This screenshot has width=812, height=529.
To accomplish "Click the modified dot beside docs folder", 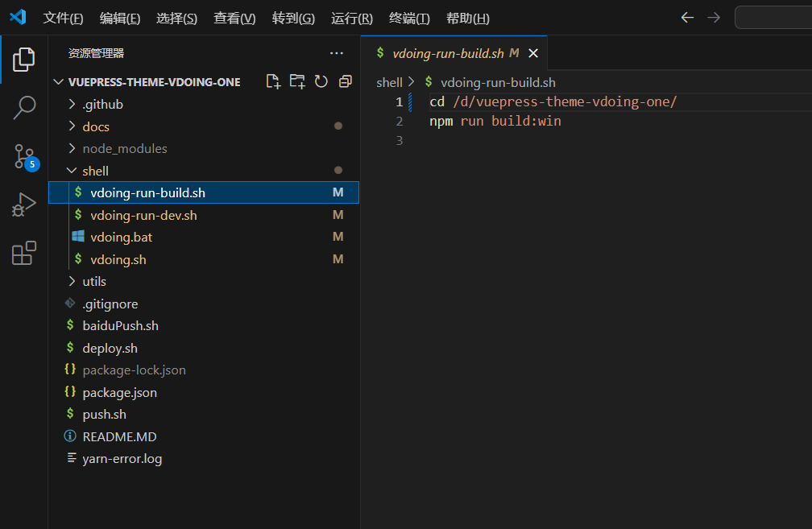I will pyautogui.click(x=338, y=126).
